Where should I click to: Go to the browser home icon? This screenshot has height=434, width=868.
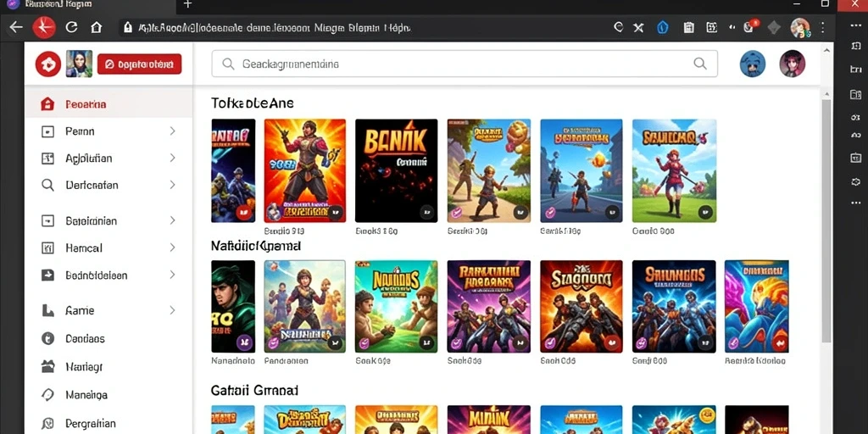point(97,27)
